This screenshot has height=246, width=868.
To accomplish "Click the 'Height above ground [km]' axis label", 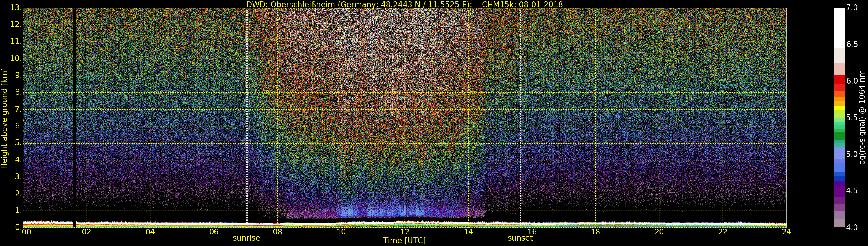I will [x=4, y=118].
